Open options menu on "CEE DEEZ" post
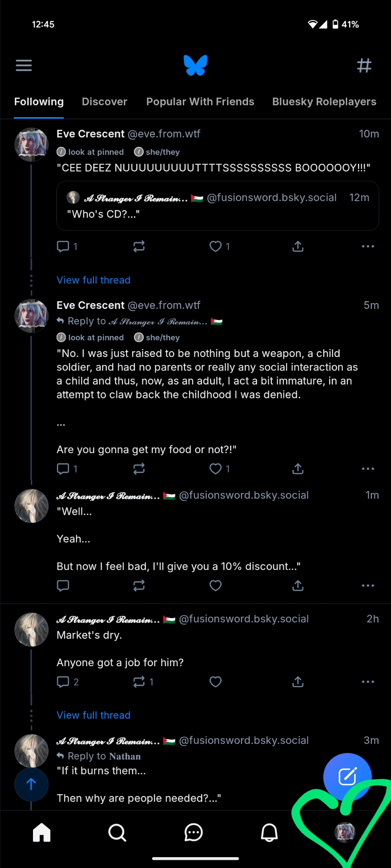The height and width of the screenshot is (868, 391). (x=368, y=247)
